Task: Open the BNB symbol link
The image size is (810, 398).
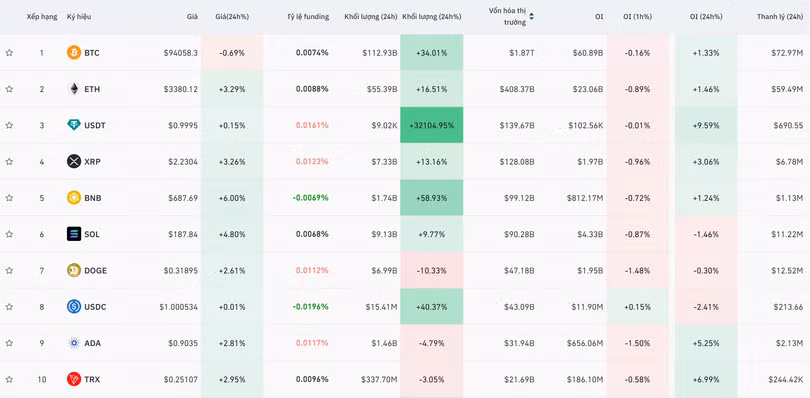Action: [x=92, y=197]
